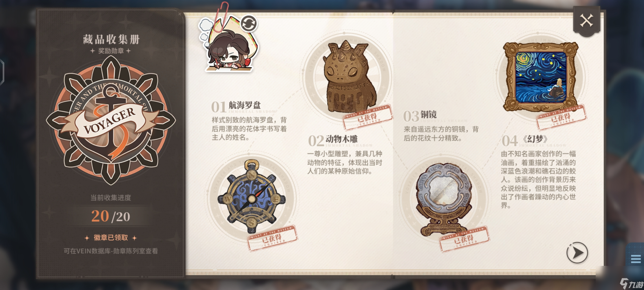Tap the 已获得 stamp under the compass
The image size is (644, 290).
(x=272, y=238)
